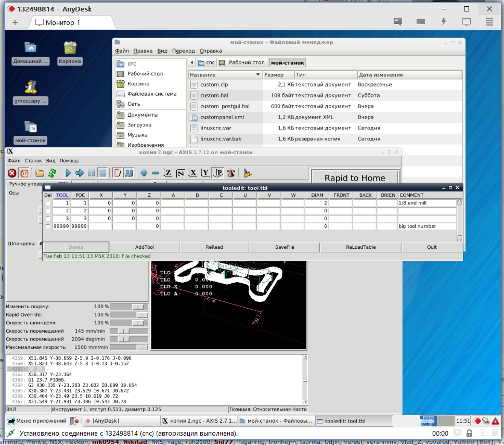
Task: Click the TOOL column header in tooledit
Action: 62,195
